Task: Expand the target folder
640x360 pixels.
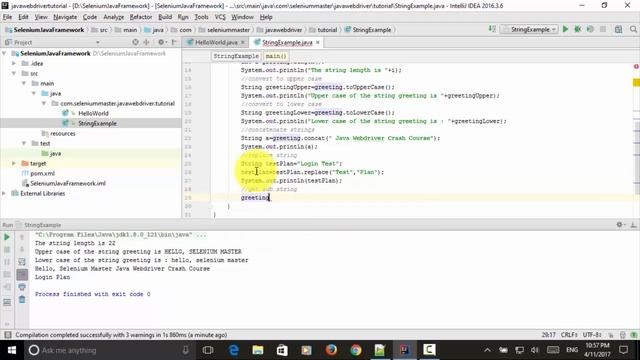Action: pos(14,163)
